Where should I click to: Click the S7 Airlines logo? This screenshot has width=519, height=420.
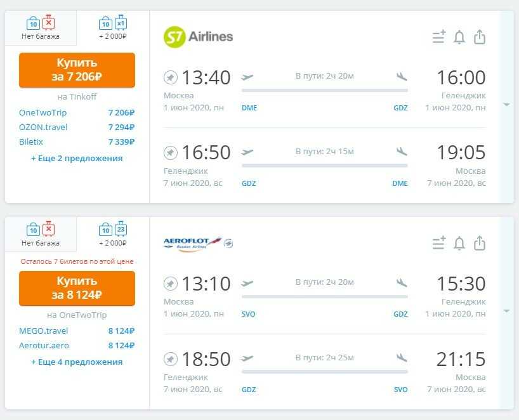(198, 37)
